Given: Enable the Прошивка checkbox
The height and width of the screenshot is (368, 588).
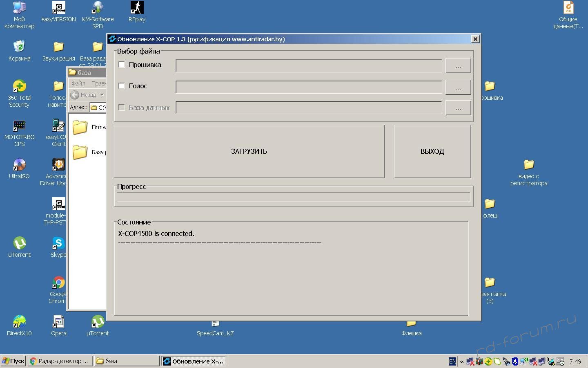Looking at the screenshot, I should (122, 65).
